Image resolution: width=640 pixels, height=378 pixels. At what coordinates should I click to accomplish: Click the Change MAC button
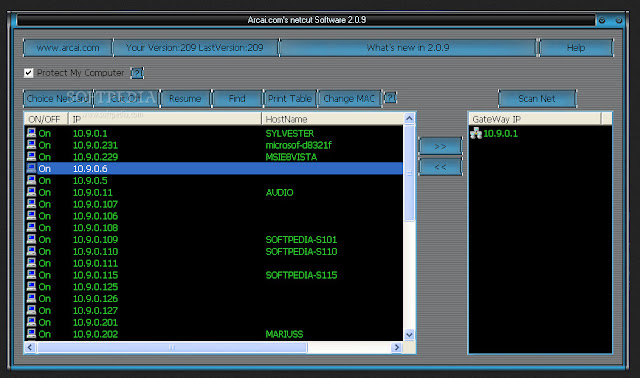tap(349, 99)
